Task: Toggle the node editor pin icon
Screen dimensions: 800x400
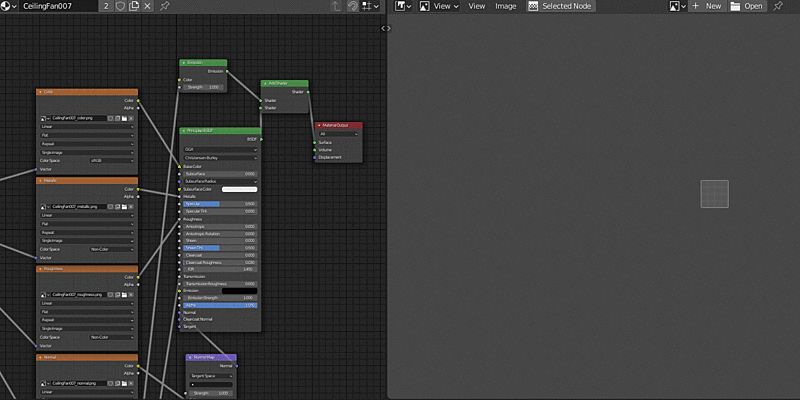Action: [164, 6]
